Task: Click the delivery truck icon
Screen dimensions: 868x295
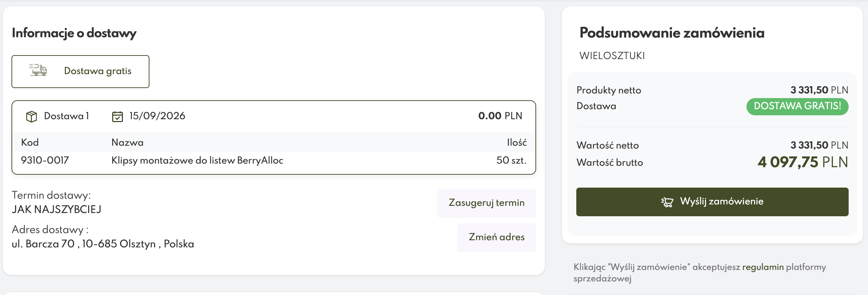Action: pos(38,70)
